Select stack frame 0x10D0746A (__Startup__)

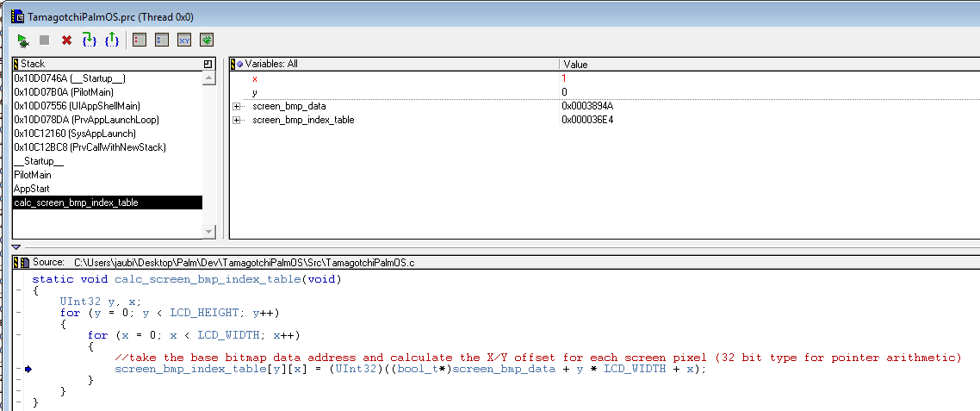point(108,78)
